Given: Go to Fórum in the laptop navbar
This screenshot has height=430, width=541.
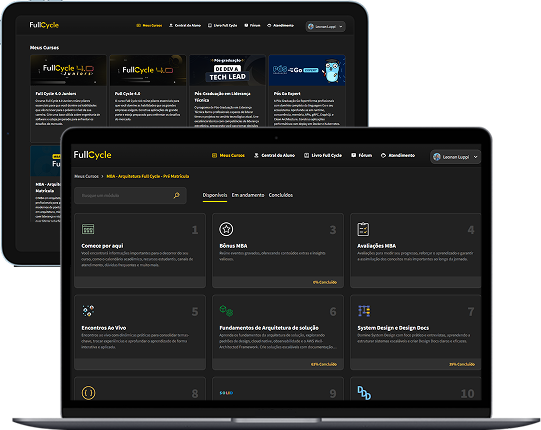Looking at the screenshot, I should click(x=362, y=156).
